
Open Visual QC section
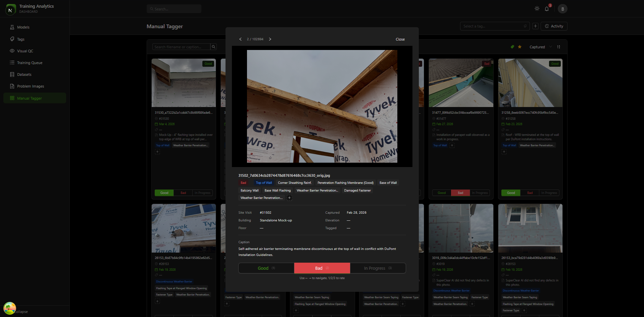point(35,51)
